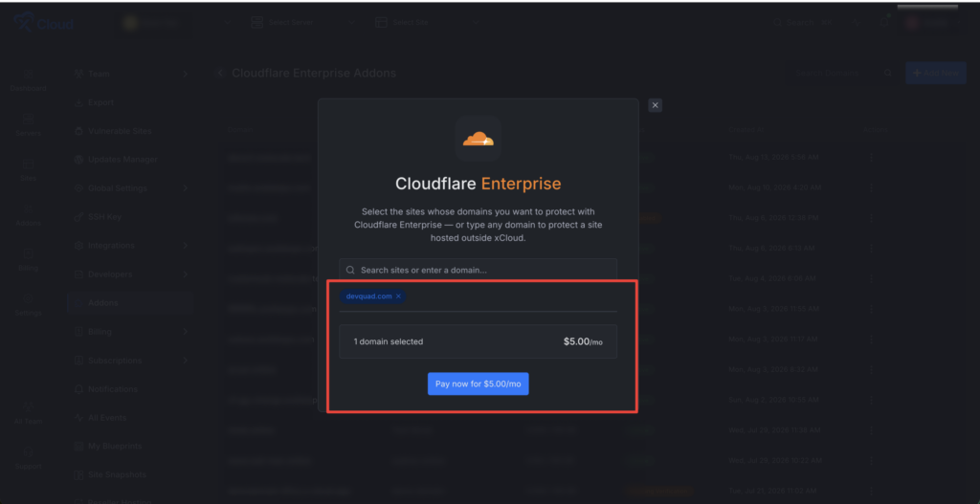Open actions menu for Aug 6, 12:38 PM row
Image resolution: width=980 pixels, height=504 pixels.
(871, 218)
